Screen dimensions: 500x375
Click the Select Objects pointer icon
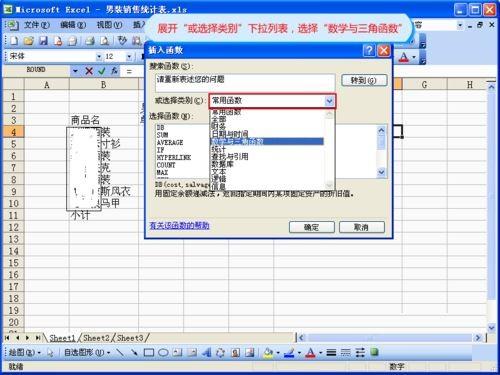click(x=50, y=352)
